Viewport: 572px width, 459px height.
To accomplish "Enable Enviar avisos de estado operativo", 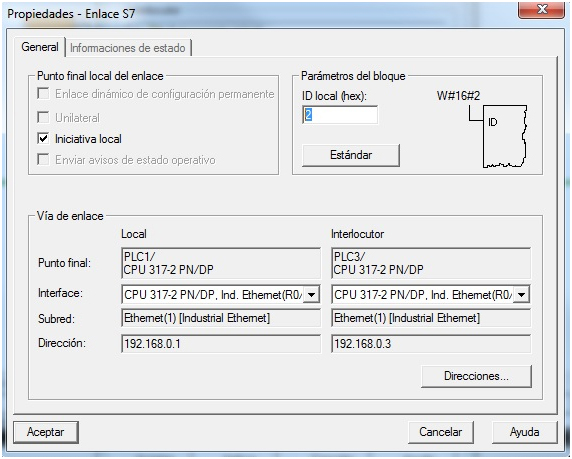I will click(x=43, y=159).
